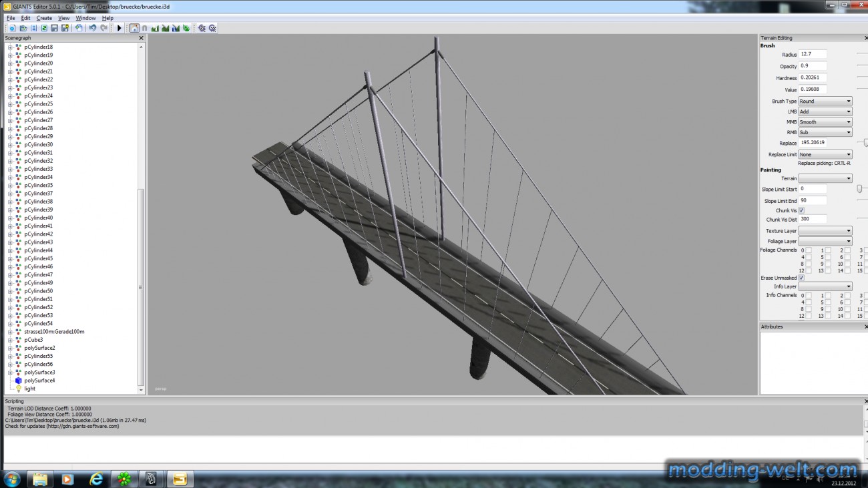Click the New scene toolbar icon
The image size is (868, 488).
pyautogui.click(x=13, y=28)
